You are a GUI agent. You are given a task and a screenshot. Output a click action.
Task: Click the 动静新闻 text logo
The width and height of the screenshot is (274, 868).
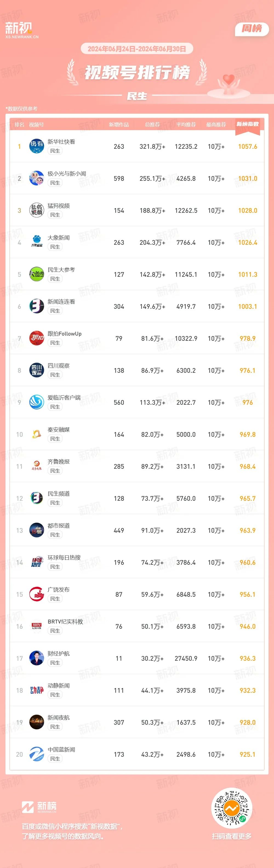click(36, 690)
